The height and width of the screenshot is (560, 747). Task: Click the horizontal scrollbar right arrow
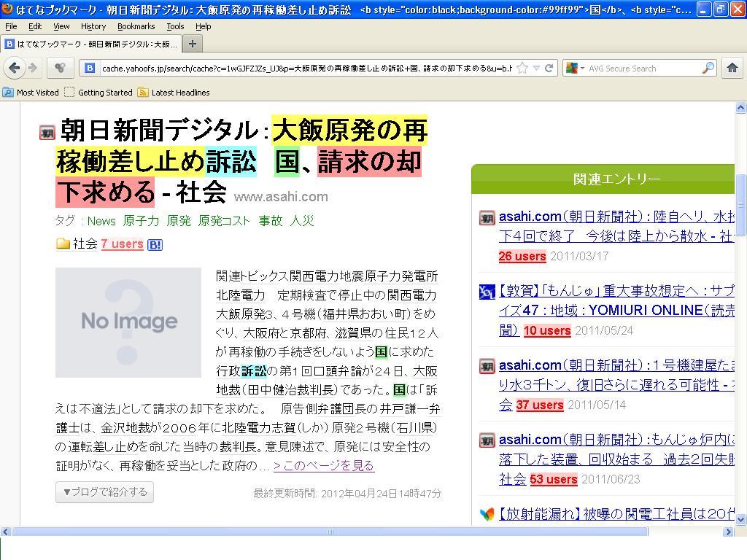pyautogui.click(x=729, y=532)
